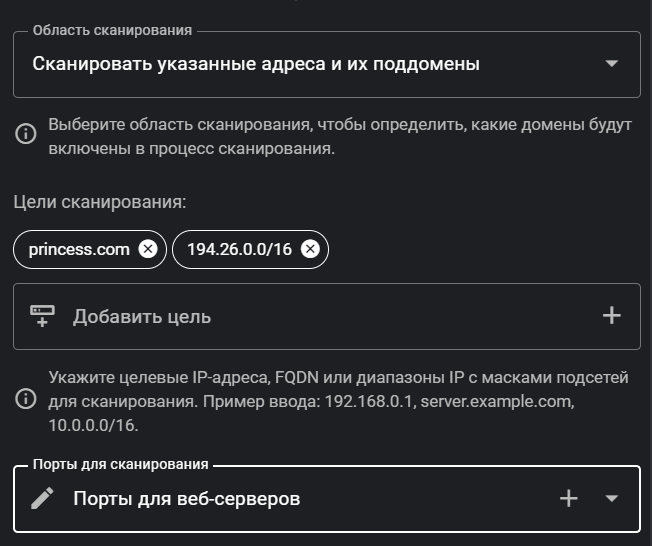Click the 'Порты для сканирования' field label
The image size is (652, 546).
click(x=121, y=465)
